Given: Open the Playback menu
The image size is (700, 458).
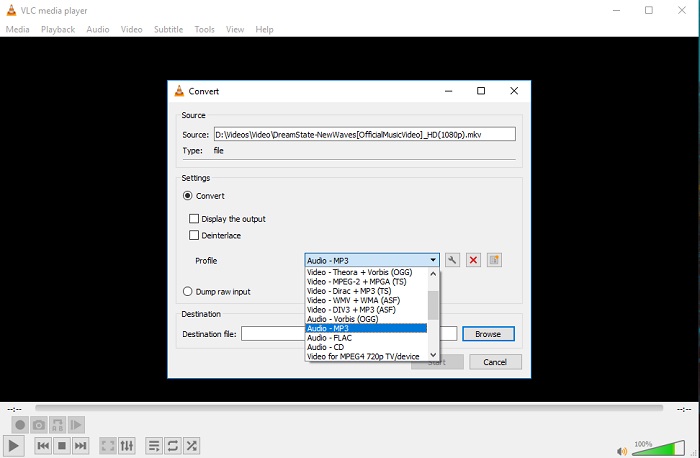Looking at the screenshot, I should point(58,29).
